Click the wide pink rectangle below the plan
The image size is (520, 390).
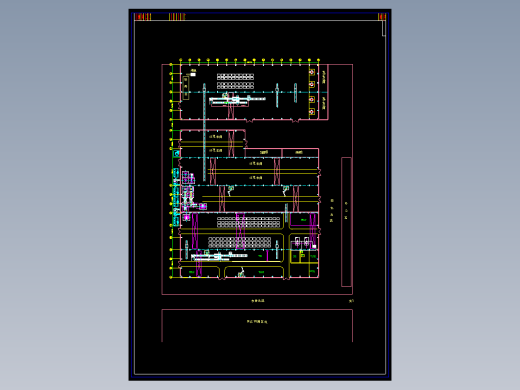point(257,326)
